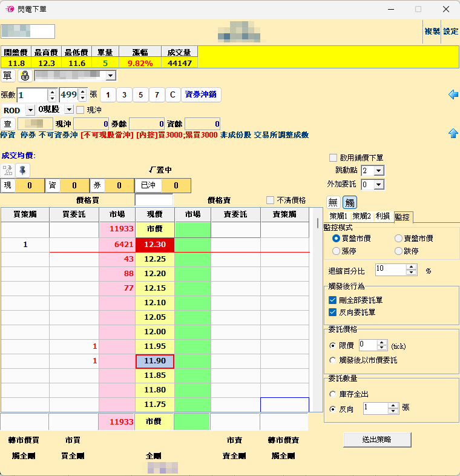Click the icon left of the pushpin
The width and height of the screenshot is (460, 476).
[8, 170]
